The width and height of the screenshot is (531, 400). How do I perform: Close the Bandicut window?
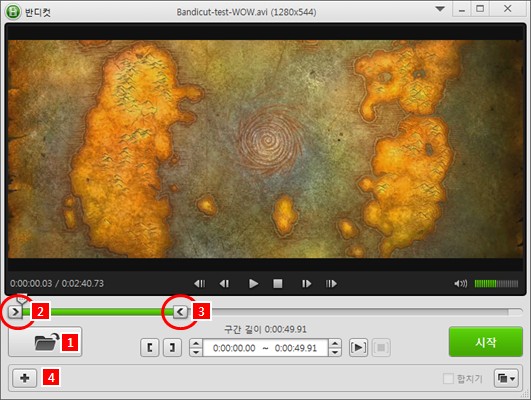point(507,9)
